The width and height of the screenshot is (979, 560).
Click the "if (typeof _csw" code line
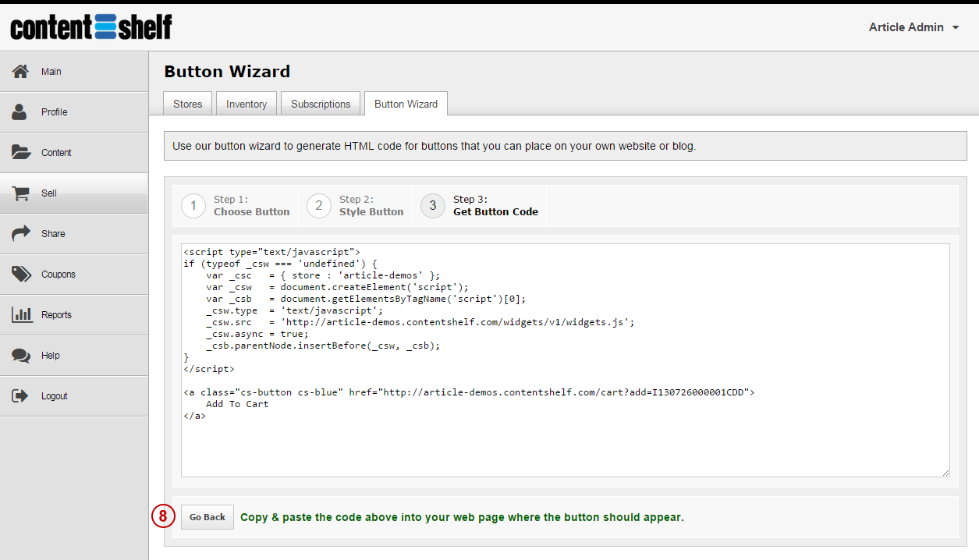(280, 264)
